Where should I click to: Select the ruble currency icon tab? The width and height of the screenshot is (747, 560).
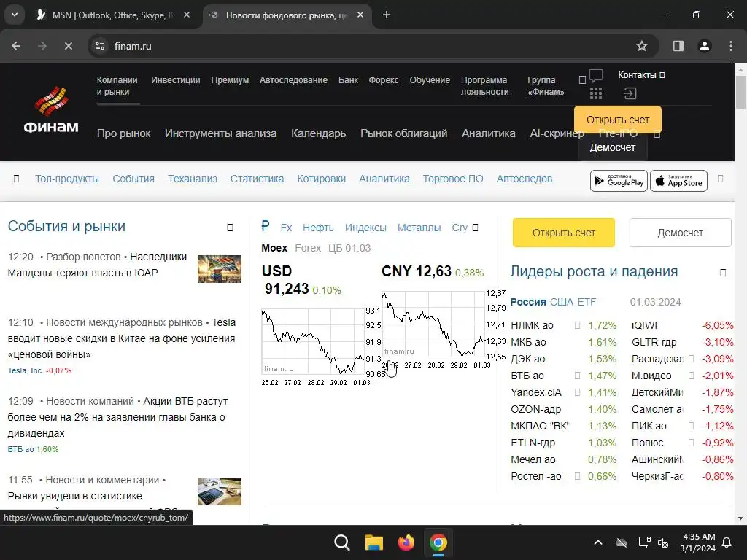(x=266, y=226)
